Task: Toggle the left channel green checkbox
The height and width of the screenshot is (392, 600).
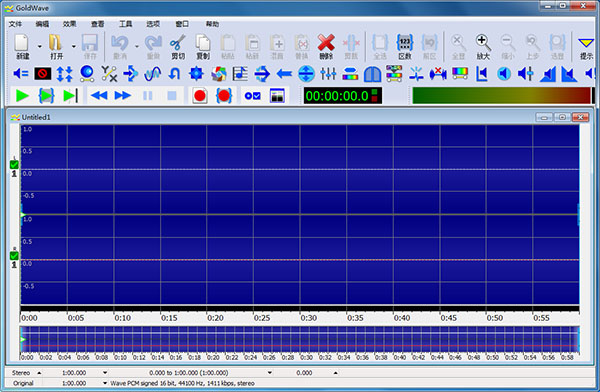Action: (x=14, y=165)
